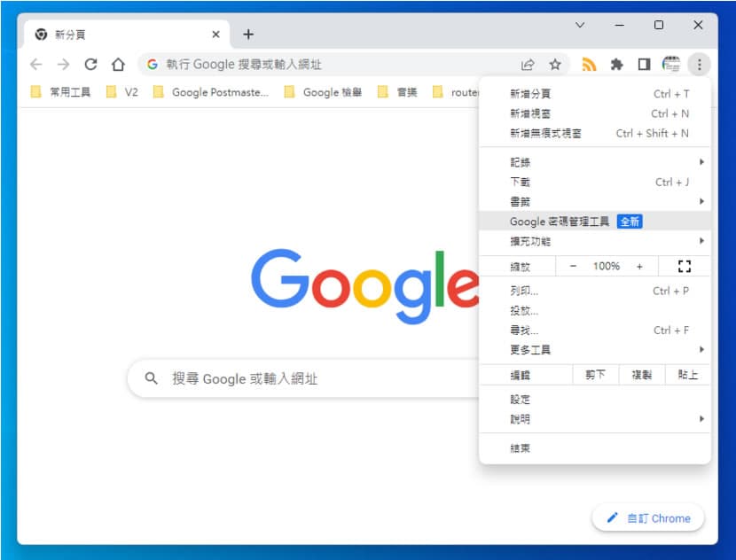Select 新增視窗 menu item
The width and height of the screenshot is (736, 560).
595,113
